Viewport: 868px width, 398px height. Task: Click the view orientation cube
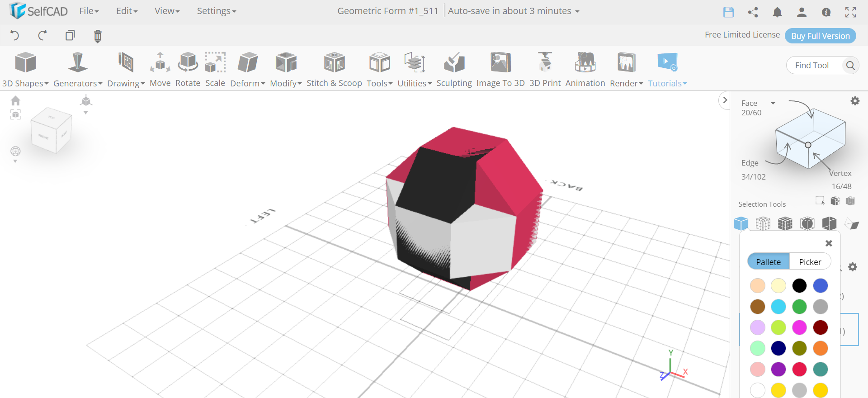click(x=51, y=130)
